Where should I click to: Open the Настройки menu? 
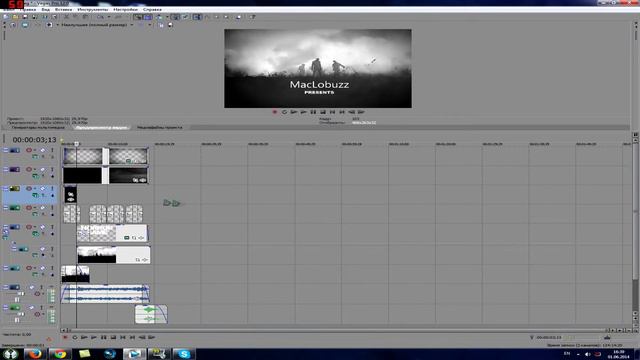tap(125, 9)
